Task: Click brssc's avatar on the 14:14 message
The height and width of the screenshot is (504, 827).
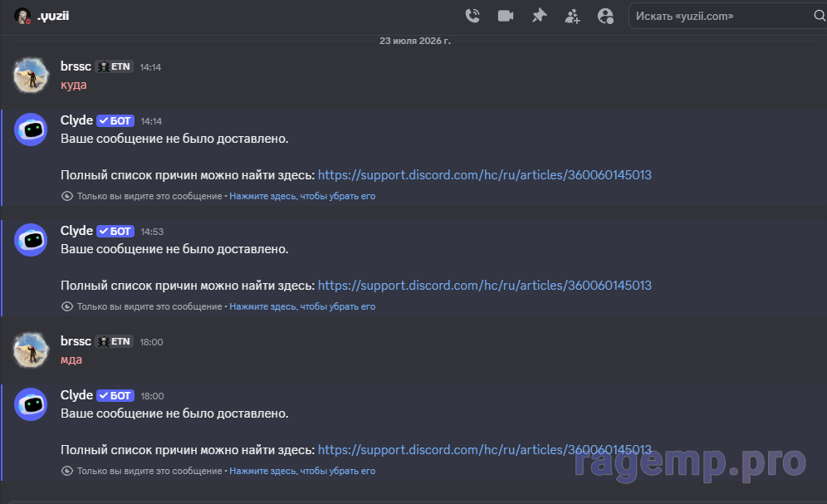Action: [31, 76]
